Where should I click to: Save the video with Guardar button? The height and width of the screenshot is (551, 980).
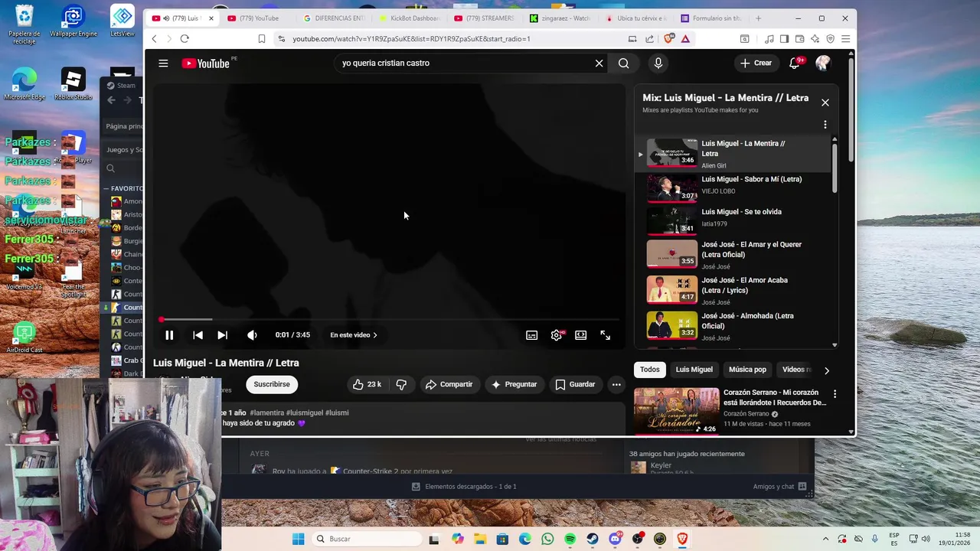(x=575, y=384)
